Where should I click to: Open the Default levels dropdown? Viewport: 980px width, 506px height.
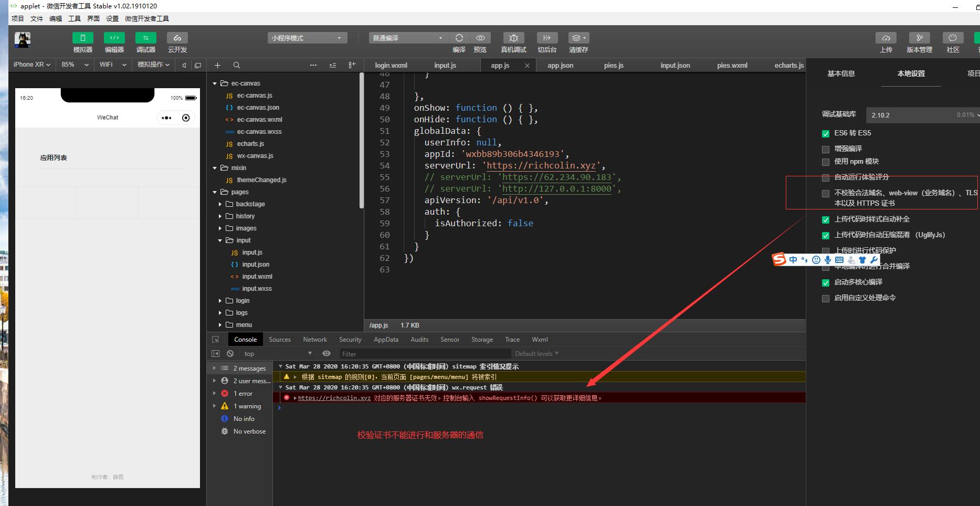coord(536,353)
